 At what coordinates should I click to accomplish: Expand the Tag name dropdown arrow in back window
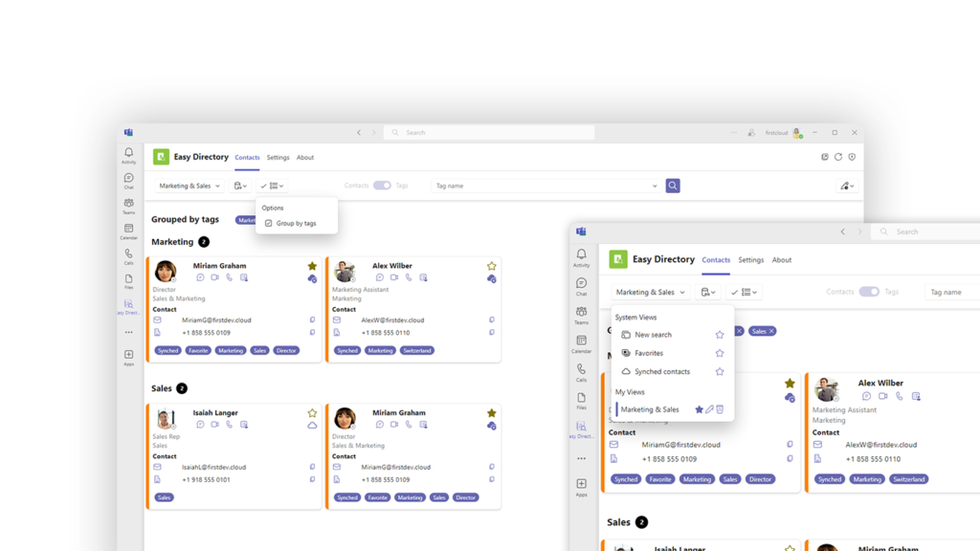tap(655, 186)
